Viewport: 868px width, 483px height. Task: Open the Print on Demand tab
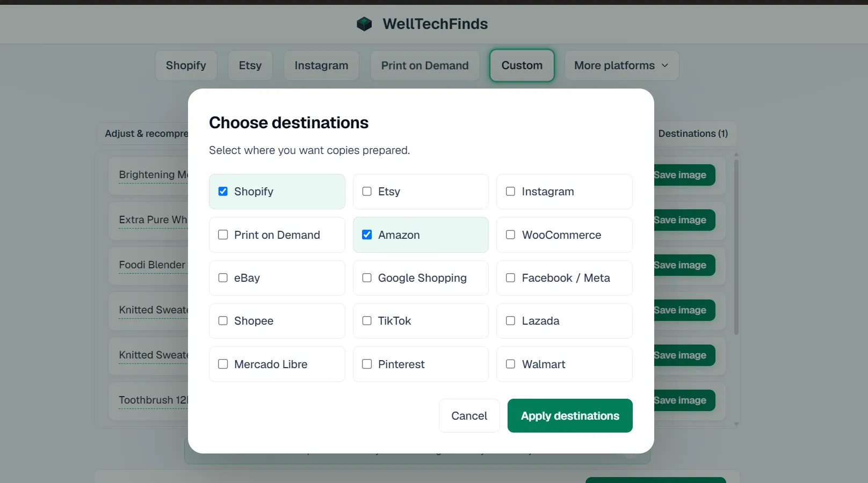tap(425, 65)
